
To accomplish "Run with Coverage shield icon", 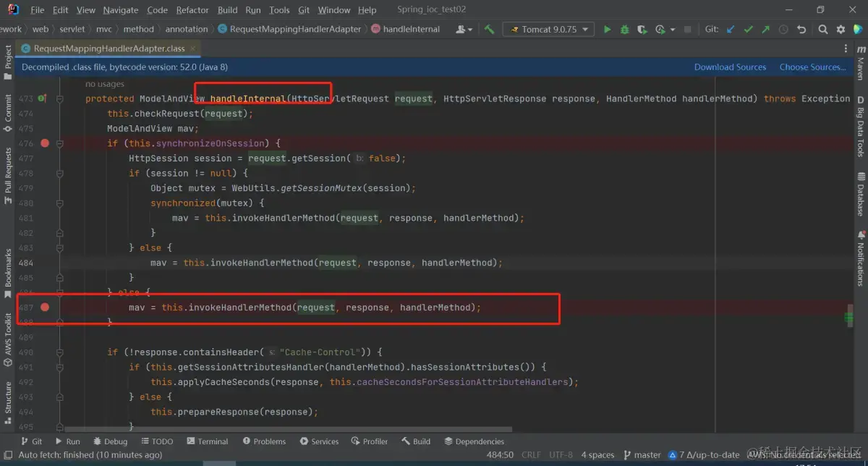I will [642, 30].
